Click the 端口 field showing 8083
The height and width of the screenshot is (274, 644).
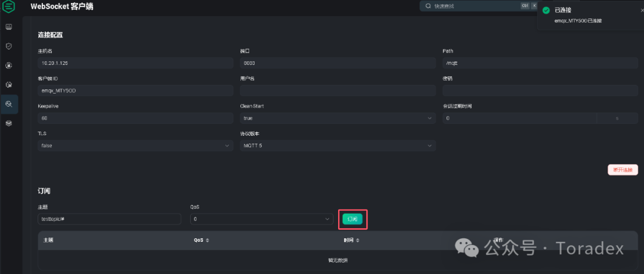coord(338,63)
